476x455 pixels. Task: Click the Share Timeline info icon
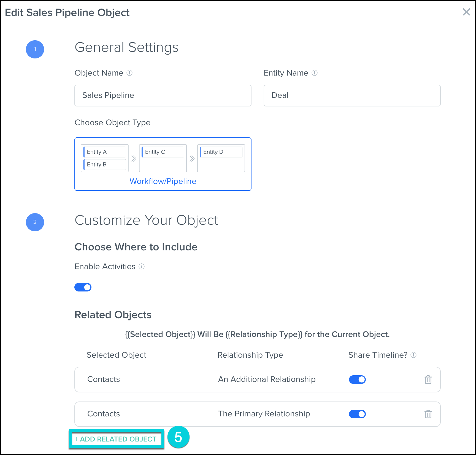(413, 355)
